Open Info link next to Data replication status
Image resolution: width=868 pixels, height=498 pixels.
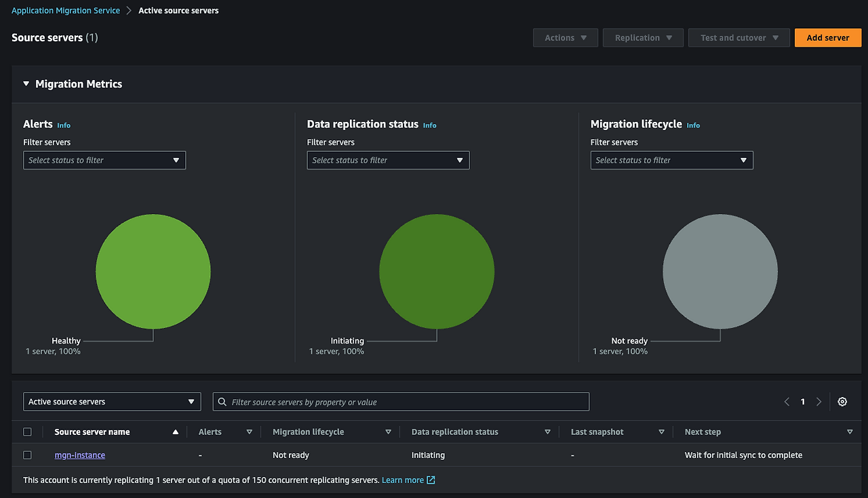pos(430,125)
